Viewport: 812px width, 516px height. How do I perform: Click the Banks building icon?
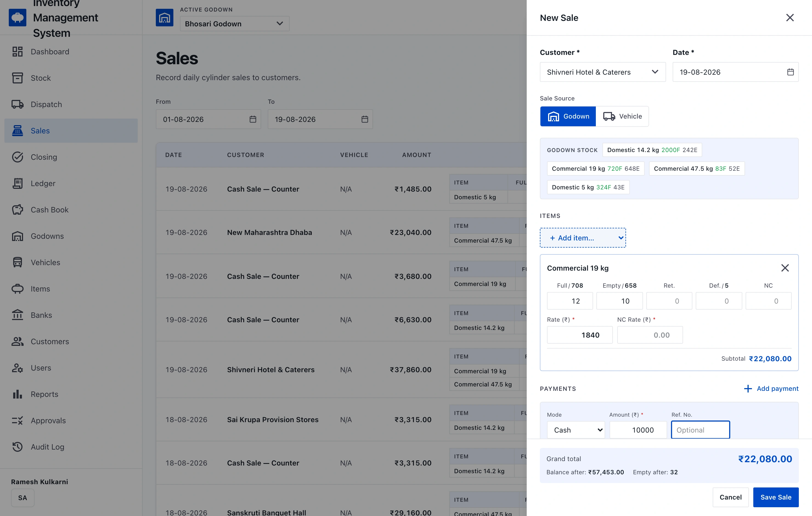click(17, 315)
